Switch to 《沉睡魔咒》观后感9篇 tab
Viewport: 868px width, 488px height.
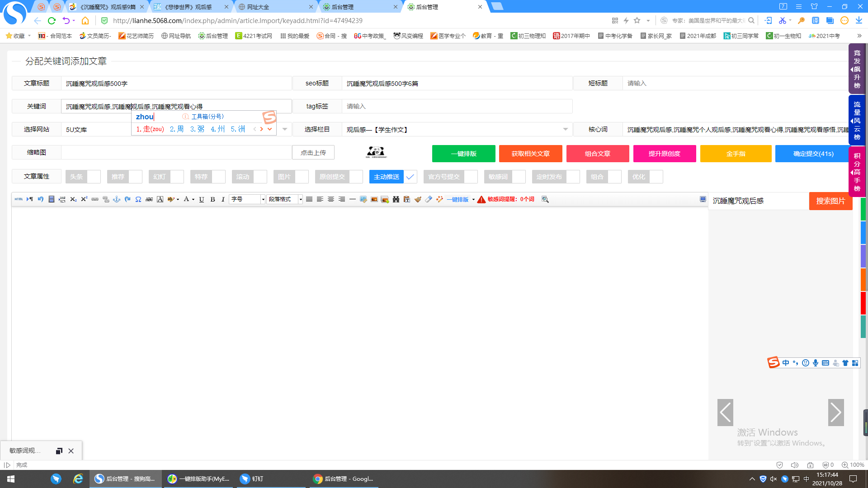tap(108, 7)
